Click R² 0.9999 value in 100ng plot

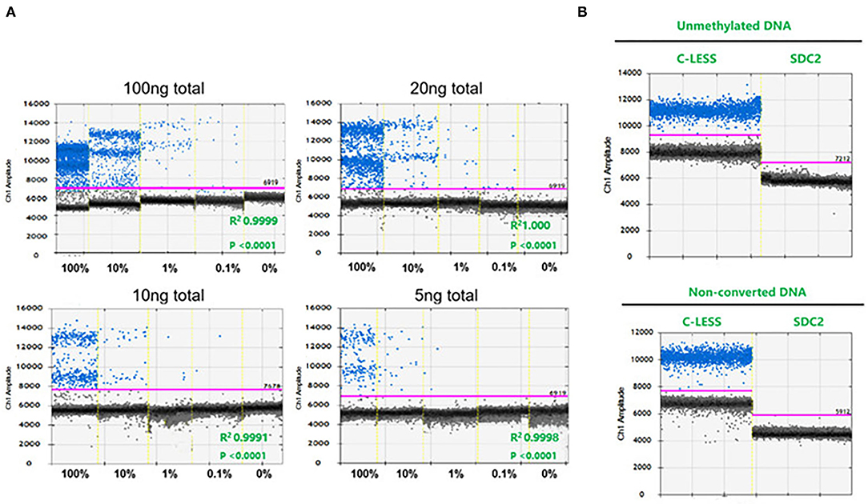254,221
